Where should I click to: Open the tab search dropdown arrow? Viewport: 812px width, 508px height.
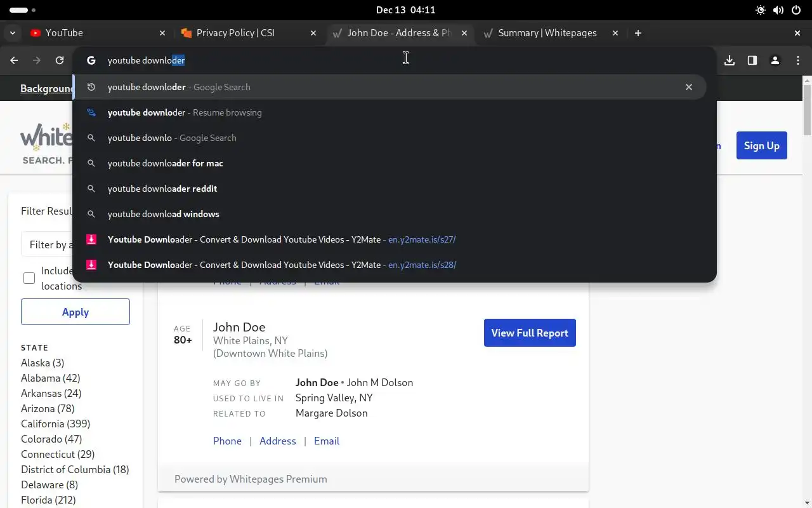click(x=13, y=33)
